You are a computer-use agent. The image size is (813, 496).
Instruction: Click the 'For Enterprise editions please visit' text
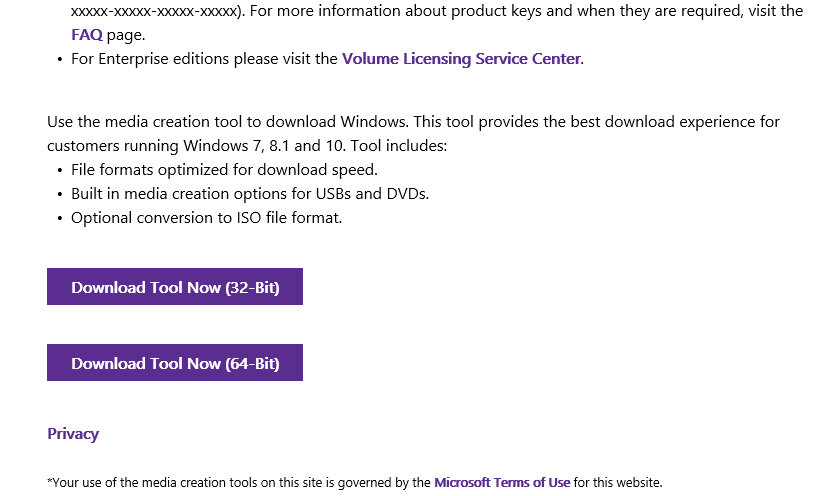point(204,58)
